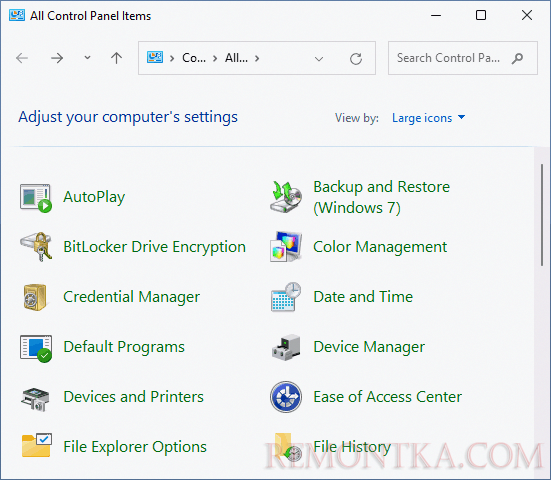The image size is (551, 480).
Task: Minimize the Control Panel window
Action: pos(436,15)
